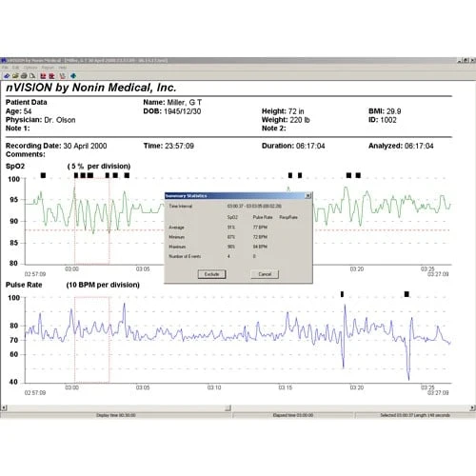
Task: Click the Average SpO2 value in dialog
Action: (231, 228)
